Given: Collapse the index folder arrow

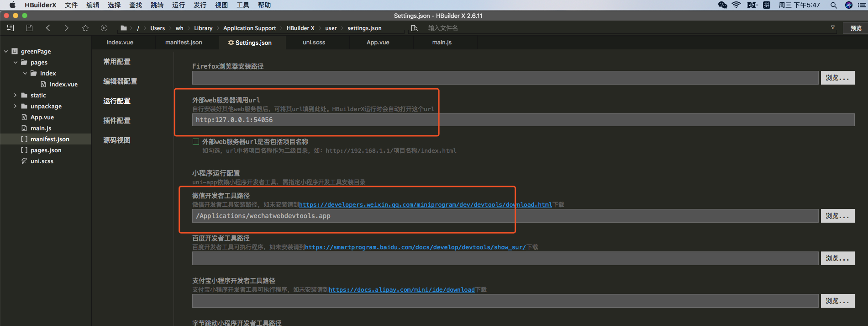Looking at the screenshot, I should 25,73.
